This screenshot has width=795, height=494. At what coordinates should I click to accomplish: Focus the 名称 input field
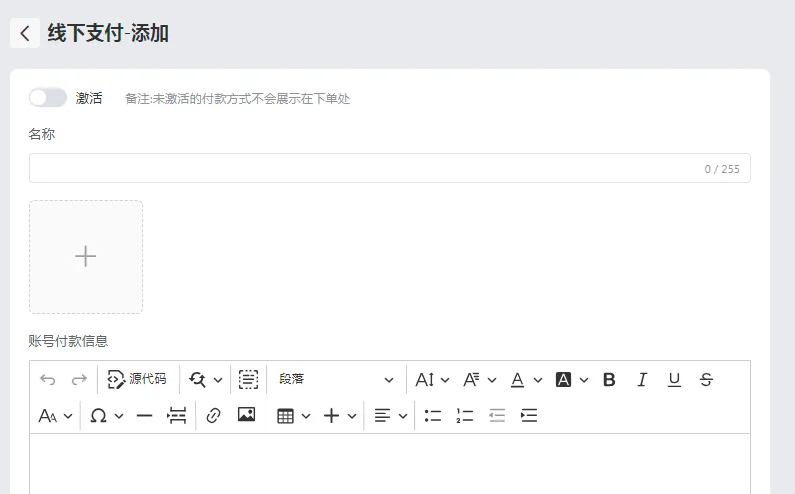[x=389, y=168]
